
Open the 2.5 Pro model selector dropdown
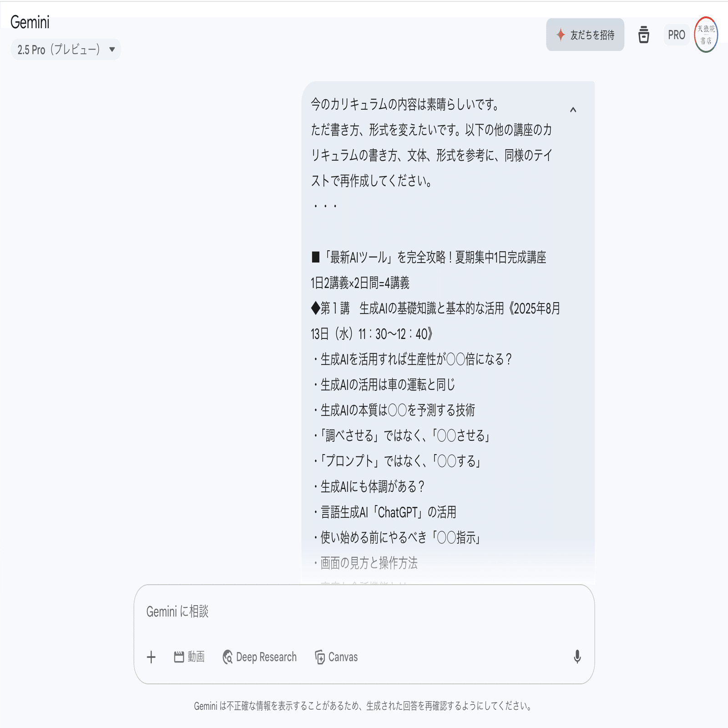click(x=66, y=50)
